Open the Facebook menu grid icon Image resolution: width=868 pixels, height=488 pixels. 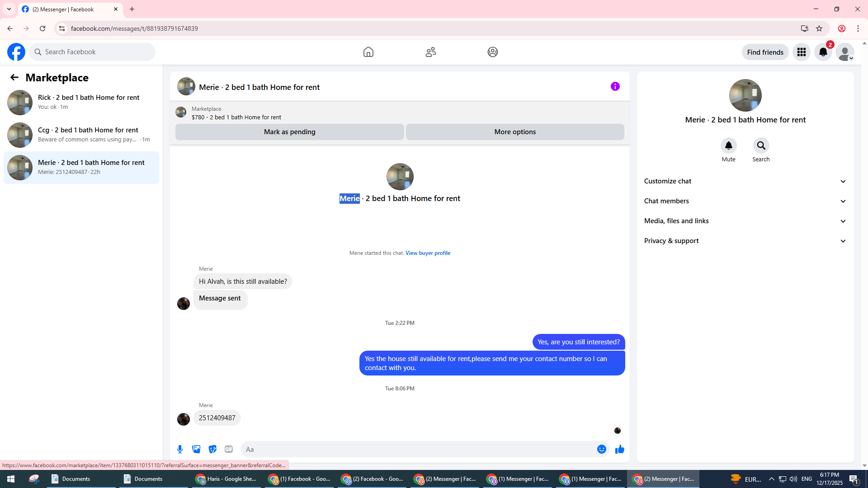801,52
